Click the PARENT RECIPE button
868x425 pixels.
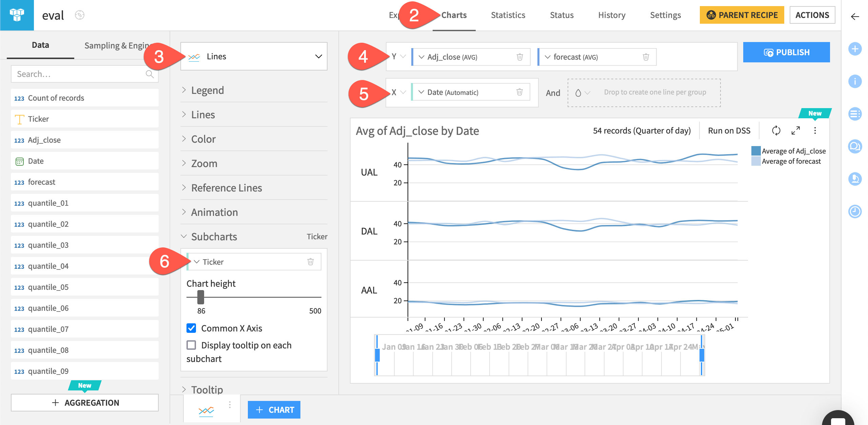(742, 15)
